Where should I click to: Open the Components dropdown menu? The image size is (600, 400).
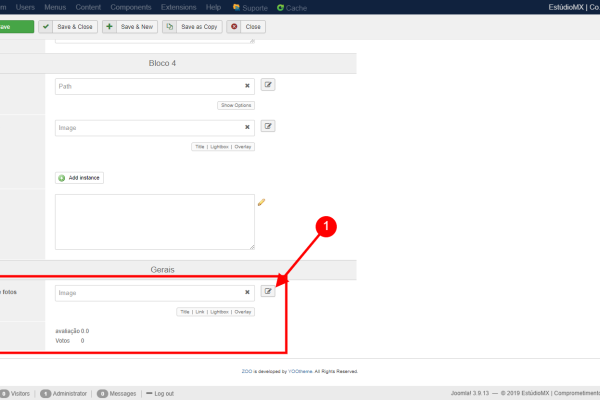(x=131, y=7)
